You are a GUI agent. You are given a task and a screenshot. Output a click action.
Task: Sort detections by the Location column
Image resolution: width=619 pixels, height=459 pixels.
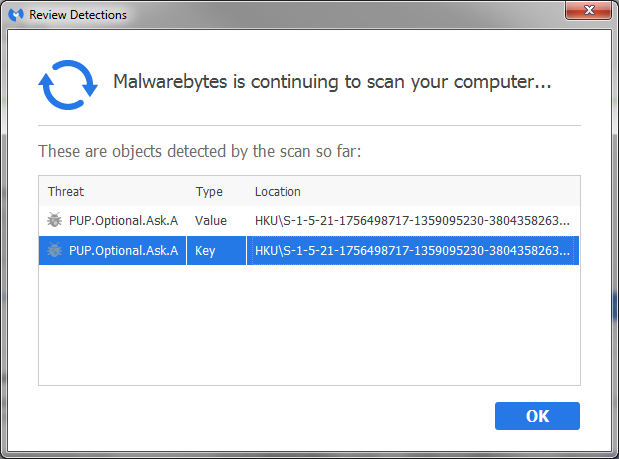(x=278, y=191)
